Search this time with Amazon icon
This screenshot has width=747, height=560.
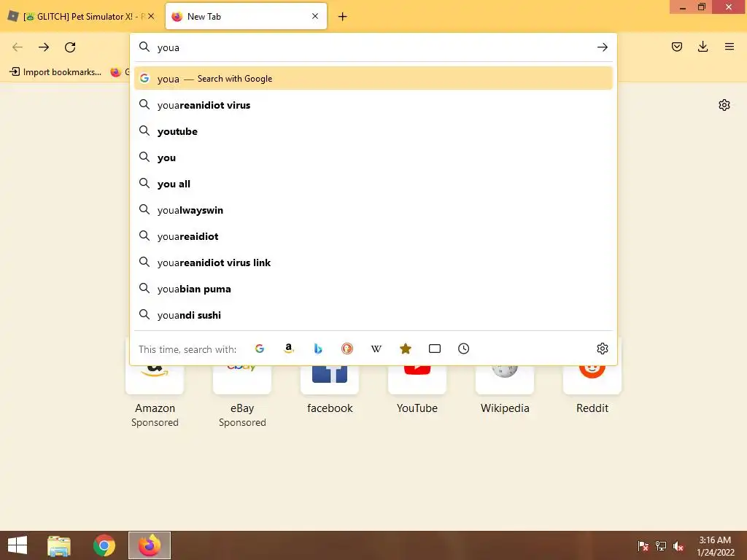[x=289, y=349]
